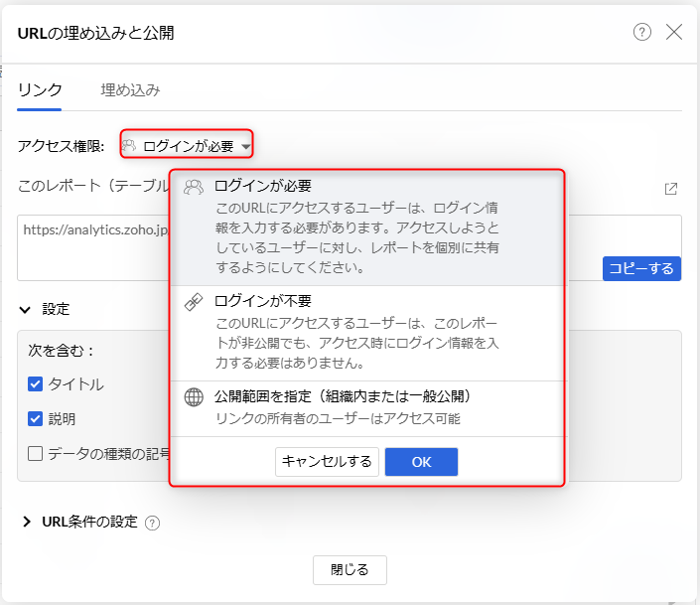The width and height of the screenshot is (700, 605).
Task: Toggle the タイトル checkbox
Action: [35, 384]
